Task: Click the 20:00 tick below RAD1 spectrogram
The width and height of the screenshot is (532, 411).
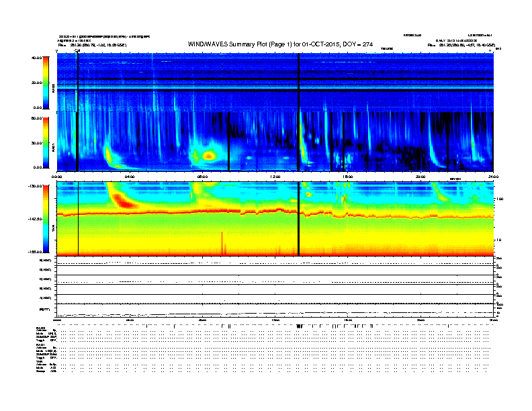Action: pos(420,177)
